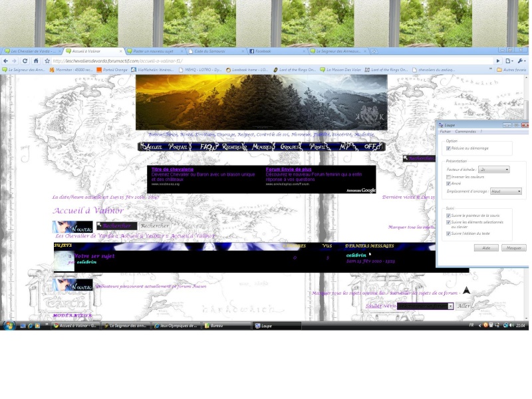This screenshot has height=399, width=532.
Task: Toggle Suivre les éléments sélectionnés au clavier
Action: coord(448,222)
